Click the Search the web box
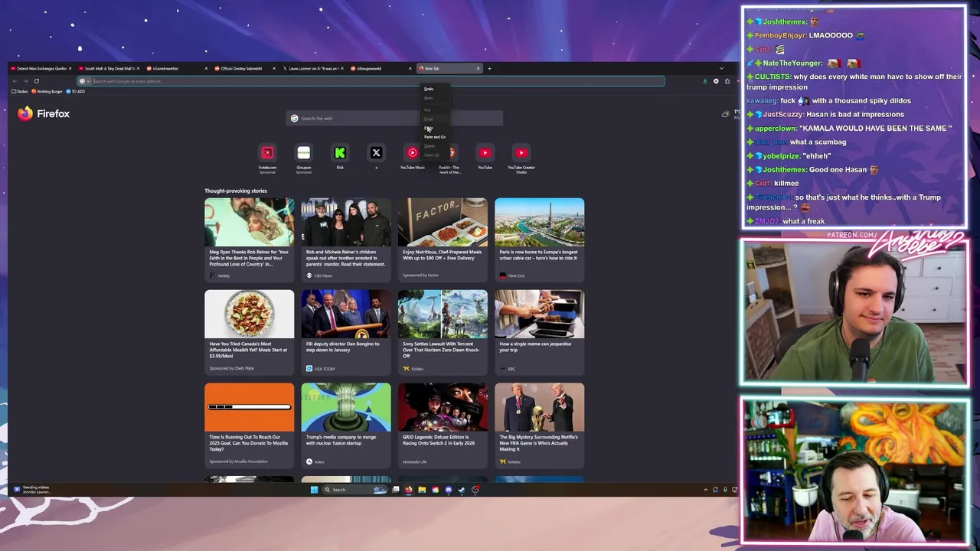 click(x=395, y=118)
